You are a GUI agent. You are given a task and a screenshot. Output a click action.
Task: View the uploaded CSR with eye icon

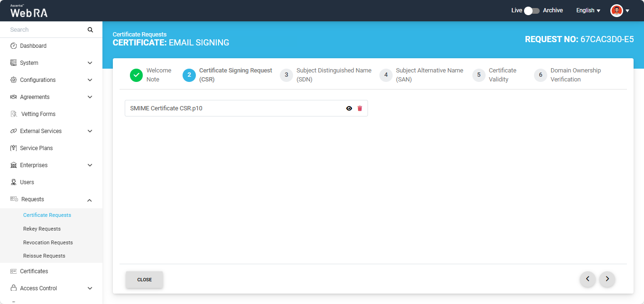coord(349,108)
